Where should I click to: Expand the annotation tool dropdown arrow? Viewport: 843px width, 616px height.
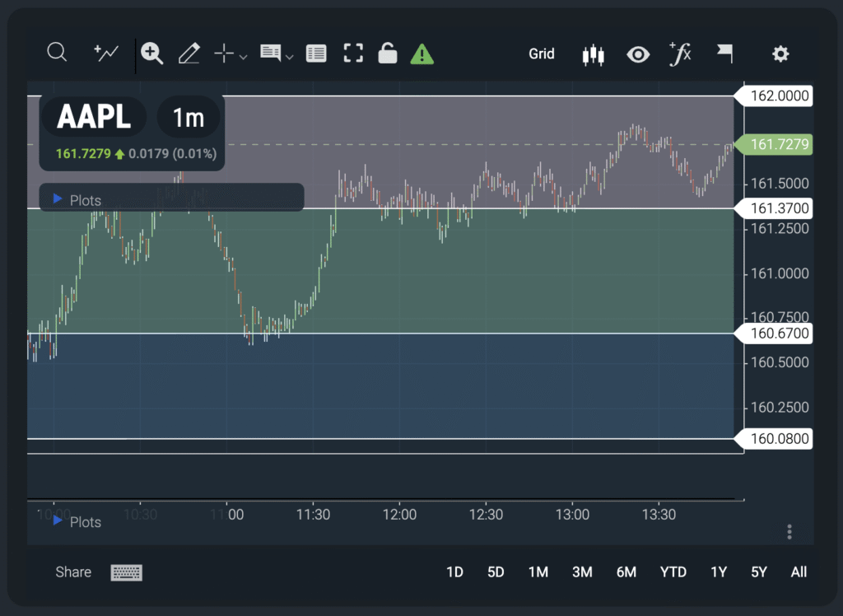(289, 57)
